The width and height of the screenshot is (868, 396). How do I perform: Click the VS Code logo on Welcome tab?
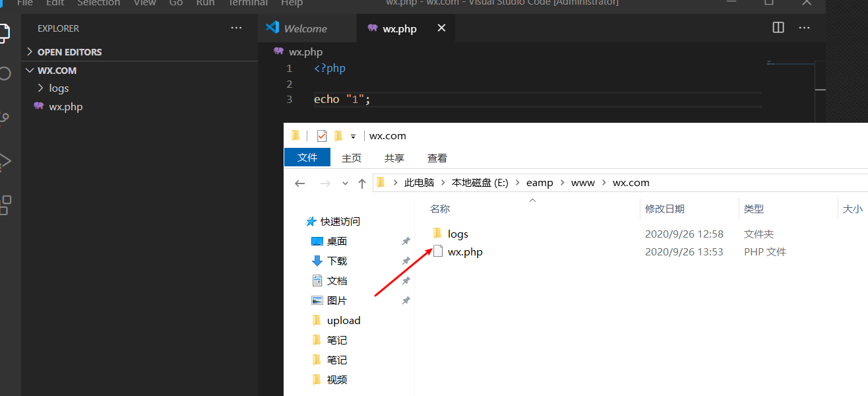(x=272, y=28)
